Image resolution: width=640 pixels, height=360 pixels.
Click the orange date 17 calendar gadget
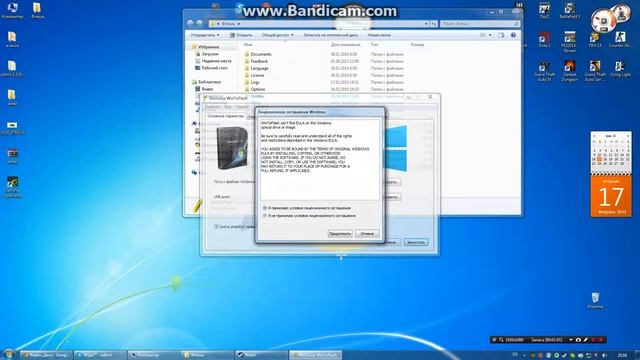[611, 196]
